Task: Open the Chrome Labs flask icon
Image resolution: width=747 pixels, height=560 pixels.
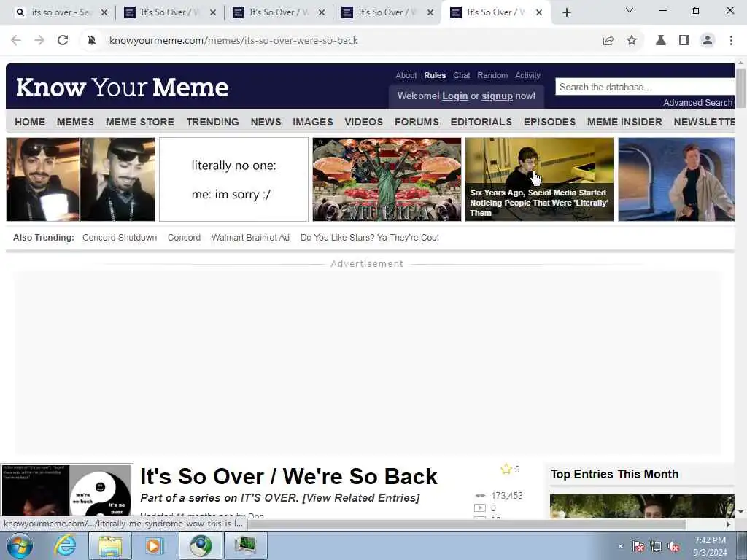Action: coord(661,41)
